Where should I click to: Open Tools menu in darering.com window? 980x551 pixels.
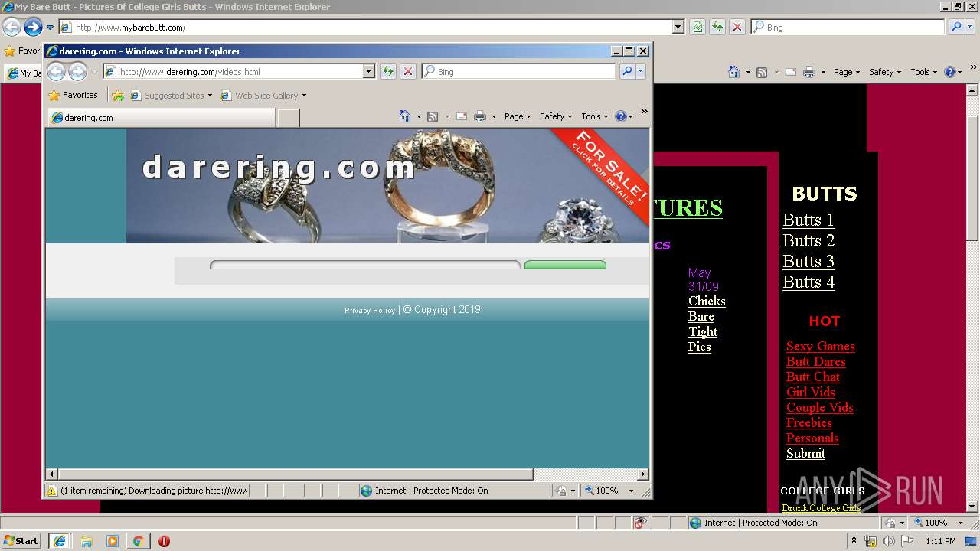(x=595, y=116)
